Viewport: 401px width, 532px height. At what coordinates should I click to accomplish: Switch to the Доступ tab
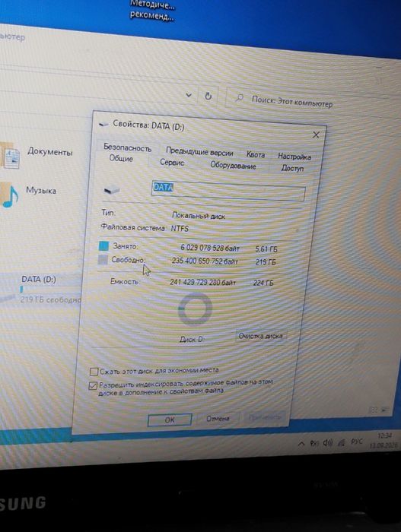pyautogui.click(x=292, y=168)
